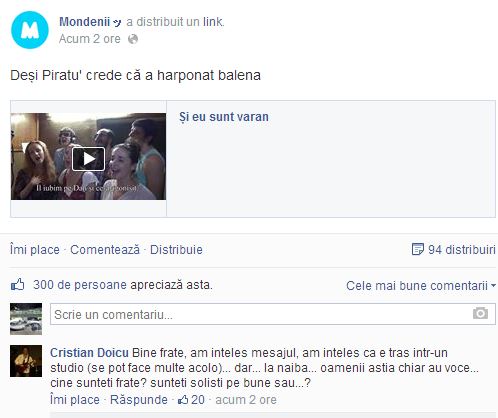498x418 pixels.
Task: Click the verified badge next to Mondenii
Action: [117, 23]
